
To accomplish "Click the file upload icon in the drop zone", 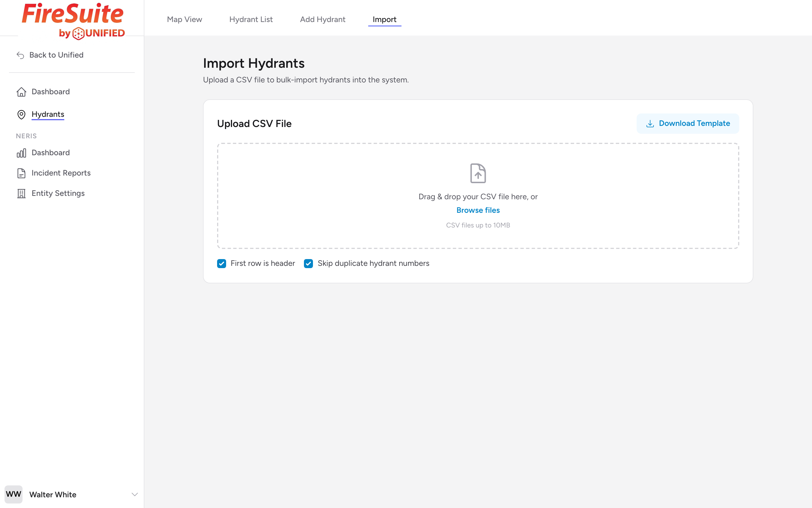I will point(478,173).
